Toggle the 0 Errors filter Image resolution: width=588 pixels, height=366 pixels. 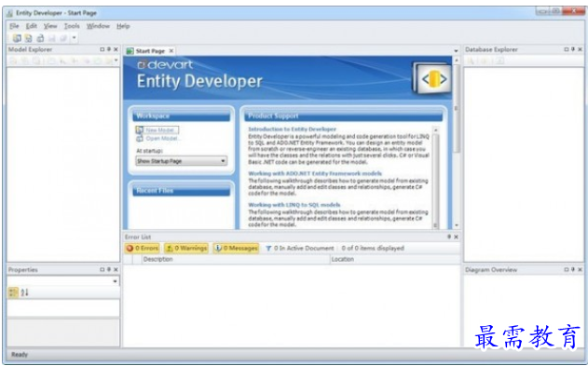click(143, 248)
